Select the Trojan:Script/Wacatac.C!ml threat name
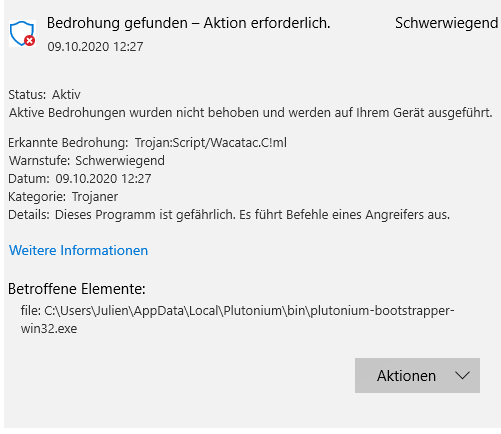The width and height of the screenshot is (501, 434). tap(211, 143)
